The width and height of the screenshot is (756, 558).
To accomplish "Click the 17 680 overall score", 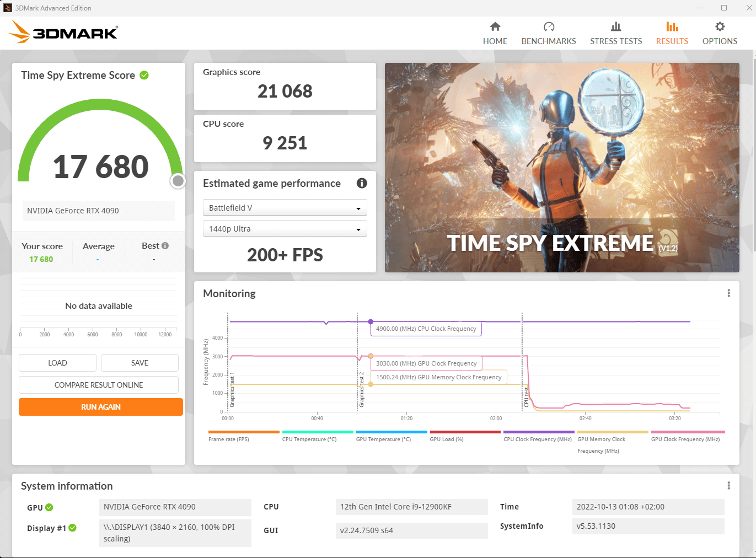I will (x=101, y=167).
